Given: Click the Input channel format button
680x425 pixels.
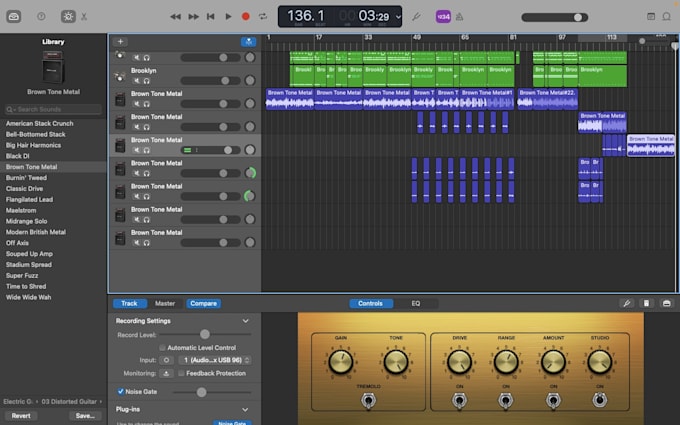Looking at the screenshot, I should point(166,360).
